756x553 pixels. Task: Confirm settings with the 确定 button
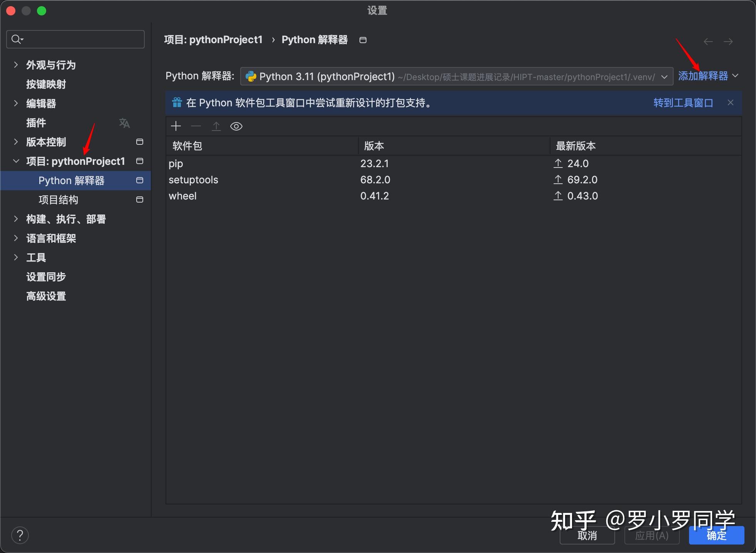point(717,535)
